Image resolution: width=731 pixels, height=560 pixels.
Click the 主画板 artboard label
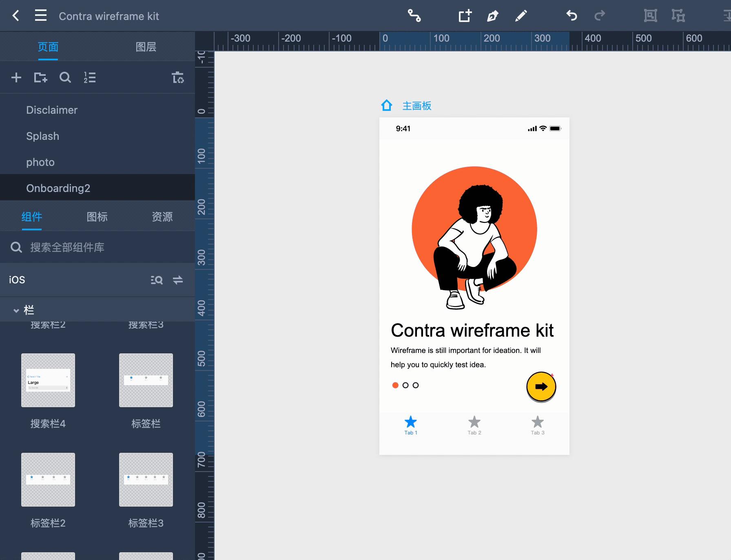tap(417, 106)
